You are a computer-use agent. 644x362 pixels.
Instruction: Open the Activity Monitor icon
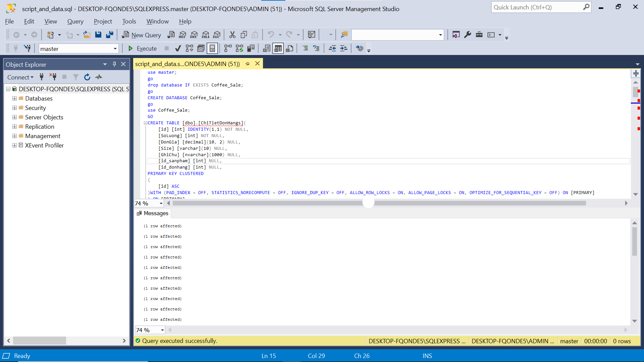click(x=312, y=35)
